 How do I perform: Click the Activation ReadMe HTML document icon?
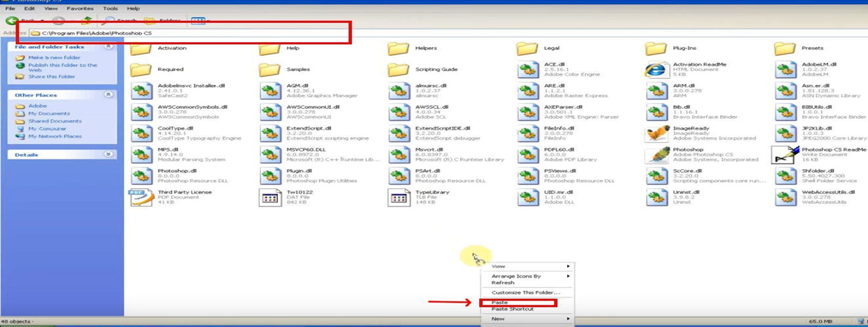click(x=656, y=70)
